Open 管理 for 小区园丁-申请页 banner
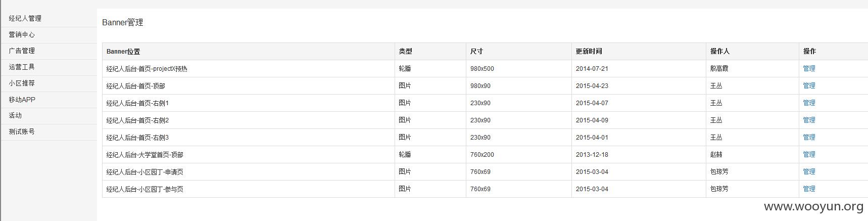The width and height of the screenshot is (868, 221). click(809, 171)
